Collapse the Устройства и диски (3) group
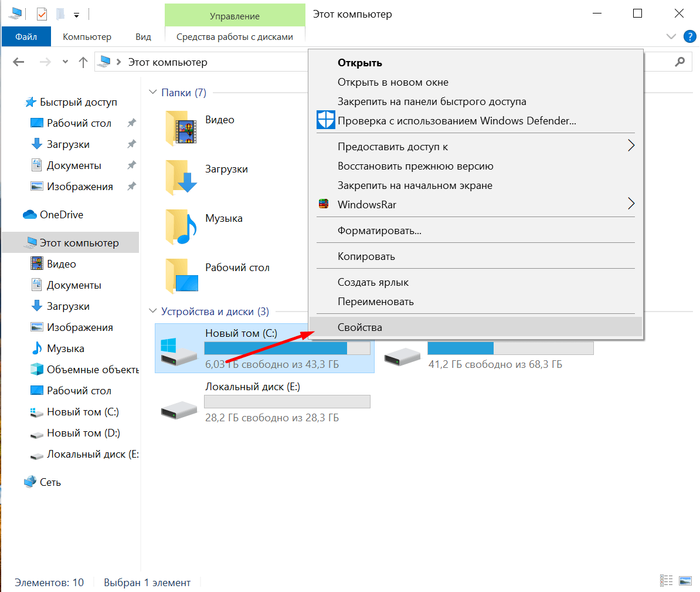The width and height of the screenshot is (700, 592). pos(152,311)
